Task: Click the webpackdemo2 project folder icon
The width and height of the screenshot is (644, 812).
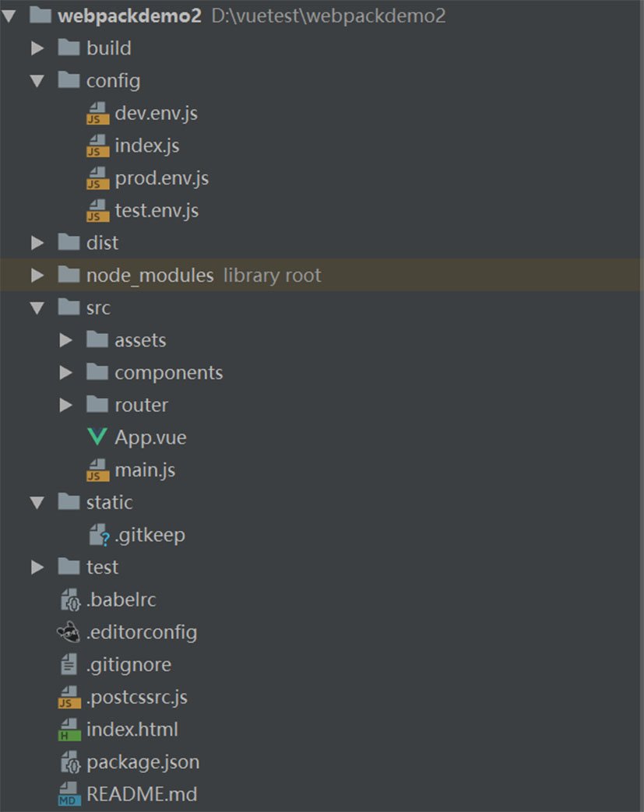Action: tap(40, 15)
